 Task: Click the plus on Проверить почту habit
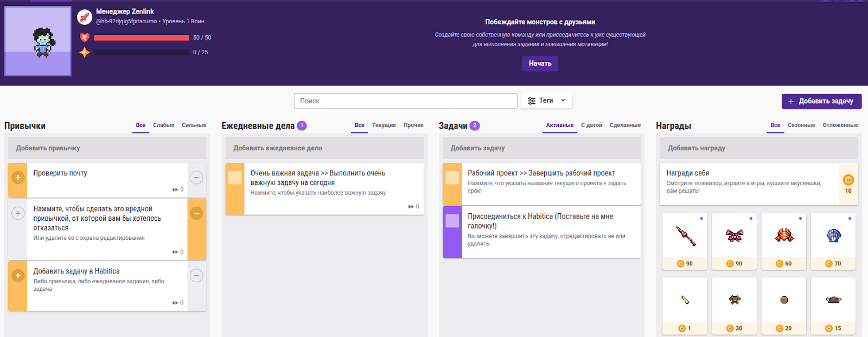coord(18,177)
